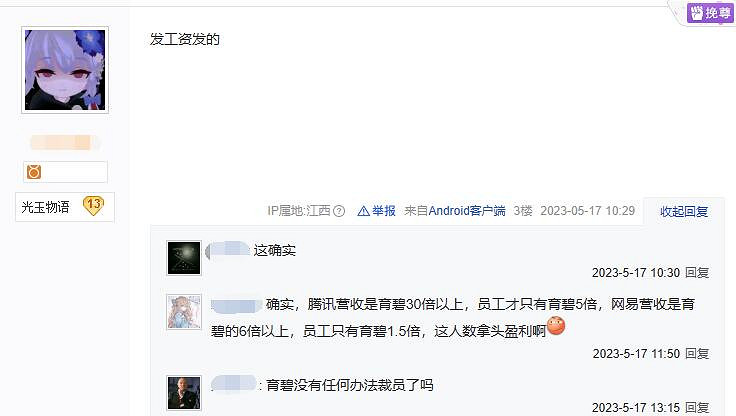Reply to the 11:50 comment about 腾讯营收
The image size is (736, 416).
pyautogui.click(x=697, y=354)
